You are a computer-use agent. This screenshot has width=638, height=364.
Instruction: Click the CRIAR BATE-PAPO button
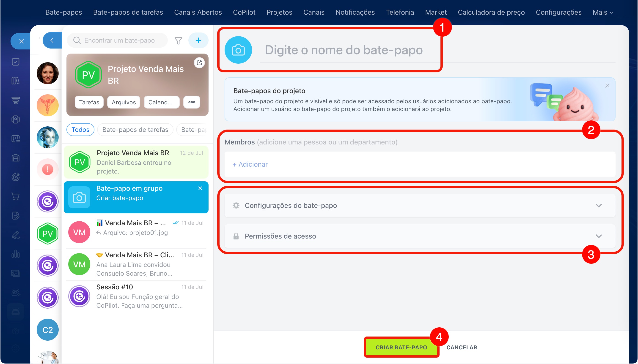click(x=401, y=347)
